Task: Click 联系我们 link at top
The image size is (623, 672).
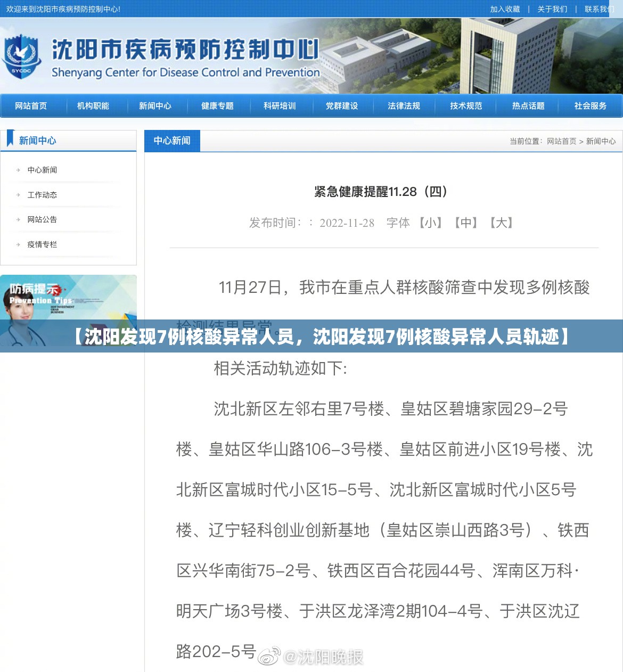Action: point(599,9)
